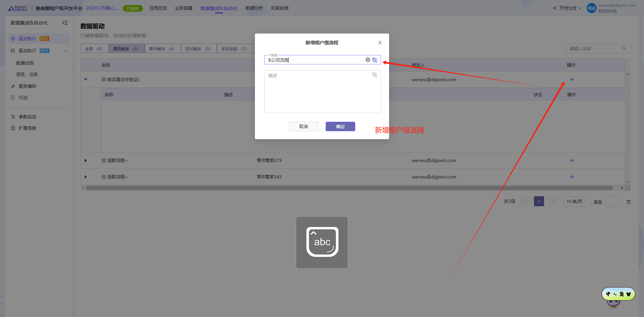The height and width of the screenshot is (317, 644).
Task: Open the 10 条/页 page size dropdown
Action: point(577,201)
